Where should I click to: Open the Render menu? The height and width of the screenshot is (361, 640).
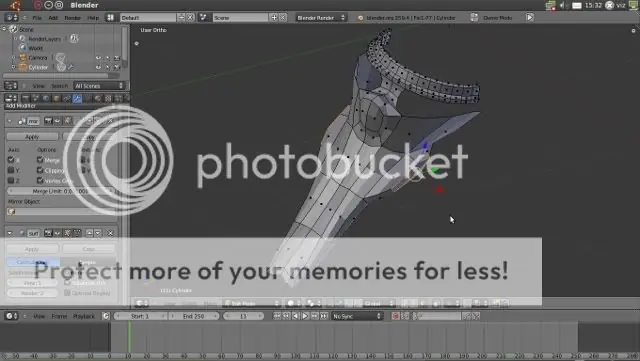(x=73, y=18)
